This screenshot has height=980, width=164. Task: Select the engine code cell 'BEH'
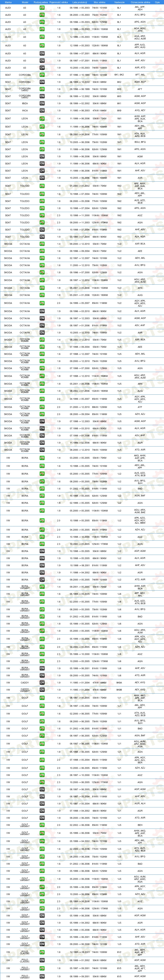click(140, 825)
